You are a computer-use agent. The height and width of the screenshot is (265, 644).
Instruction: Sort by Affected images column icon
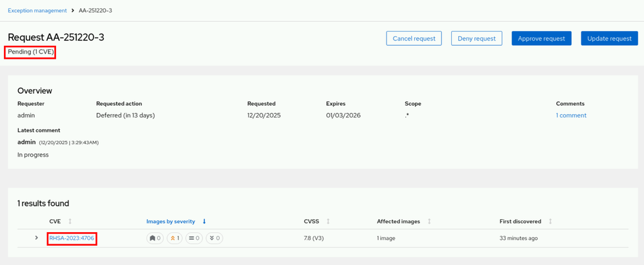429,221
